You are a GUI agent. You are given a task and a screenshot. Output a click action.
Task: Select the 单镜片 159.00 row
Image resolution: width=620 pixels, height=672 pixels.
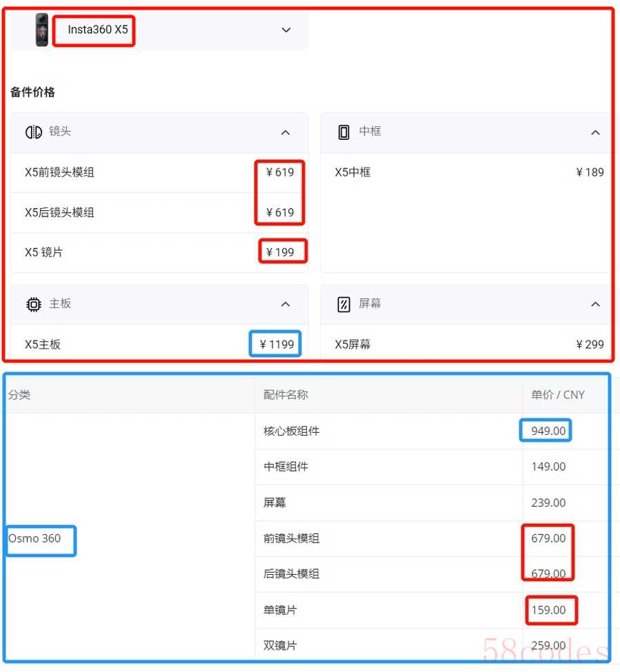(432, 610)
